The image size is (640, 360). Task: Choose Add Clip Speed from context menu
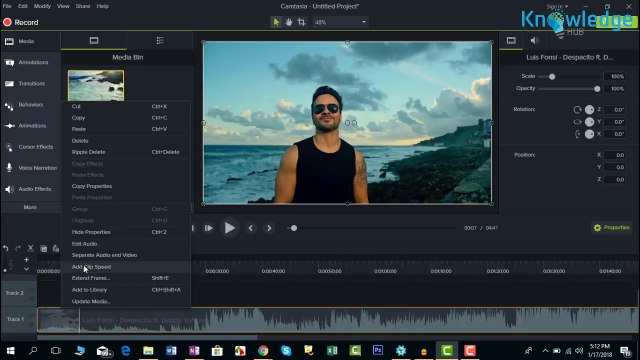(x=126, y=267)
